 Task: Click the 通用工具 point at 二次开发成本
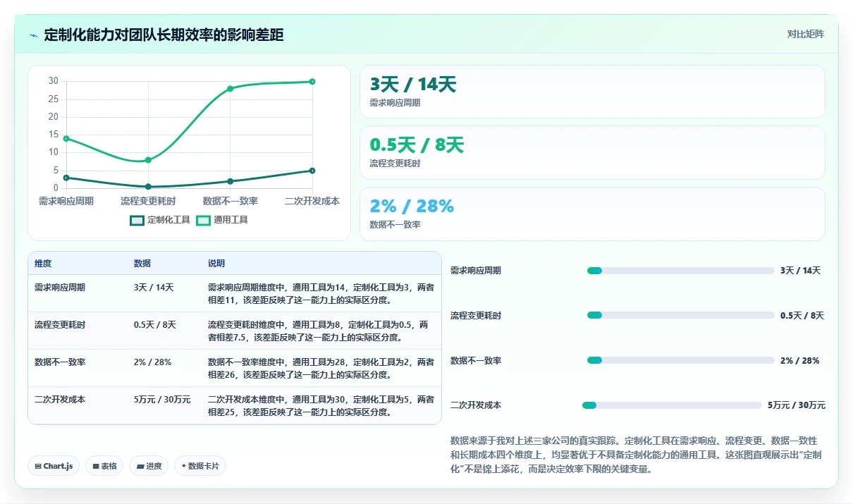[312, 82]
